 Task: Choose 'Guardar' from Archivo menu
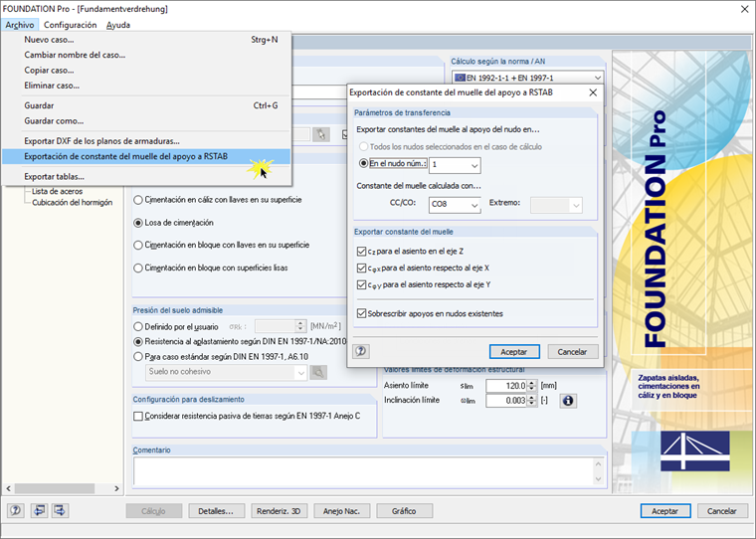click(146, 105)
